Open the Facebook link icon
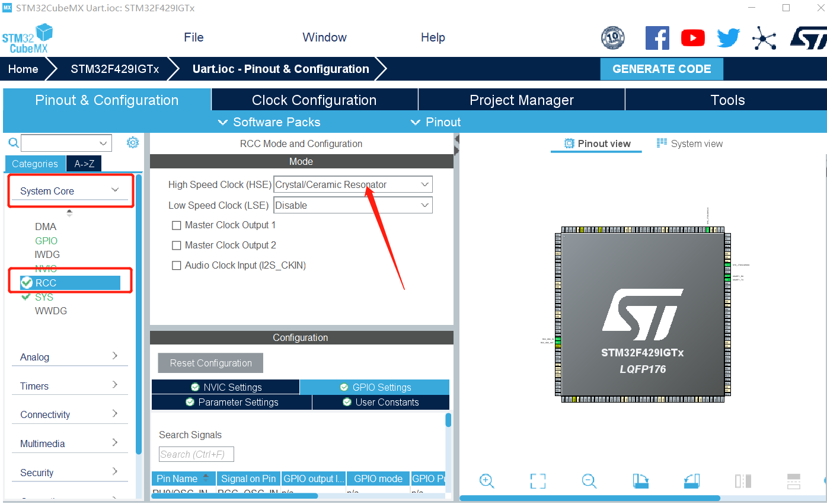827x504 pixels. pos(657,38)
